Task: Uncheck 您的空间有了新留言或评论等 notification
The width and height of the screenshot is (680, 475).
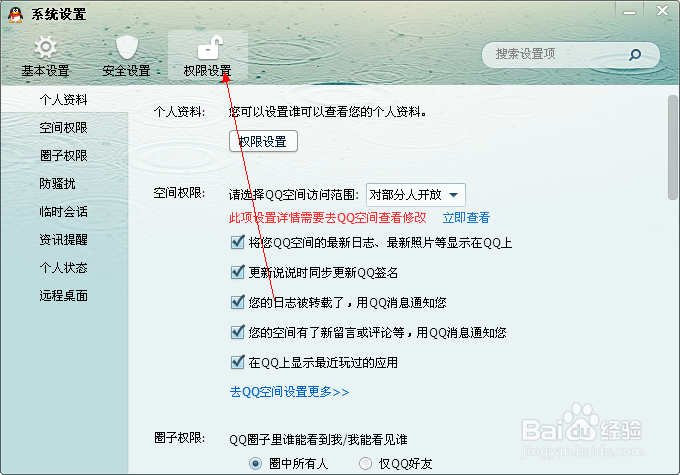Action: (238, 332)
